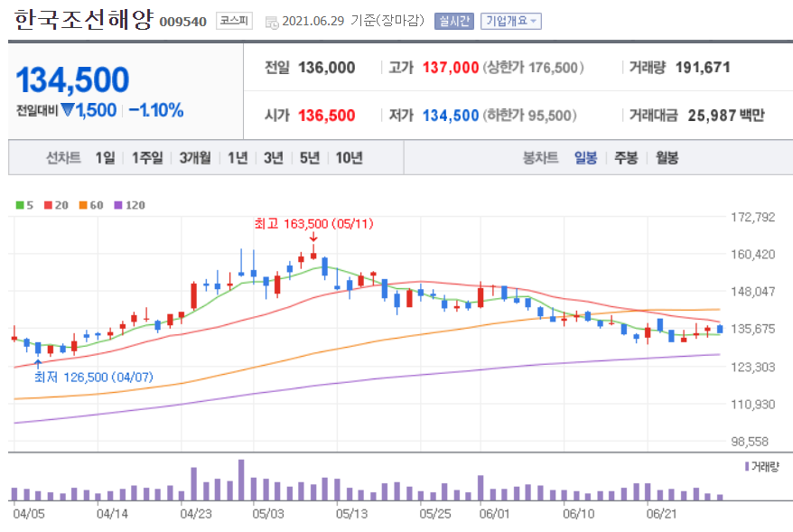Select the 1주일 line chart tab

(x=147, y=158)
